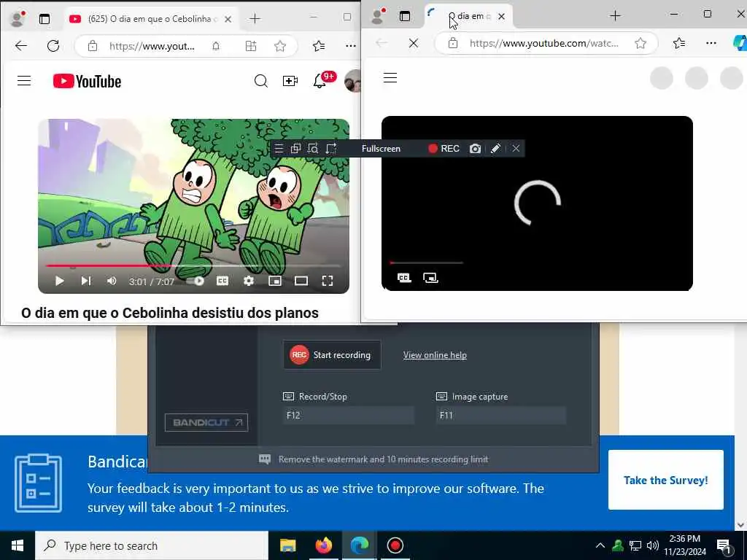The width and height of the screenshot is (747, 560).
Task: Open Firefox from taskbar
Action: tap(323, 545)
